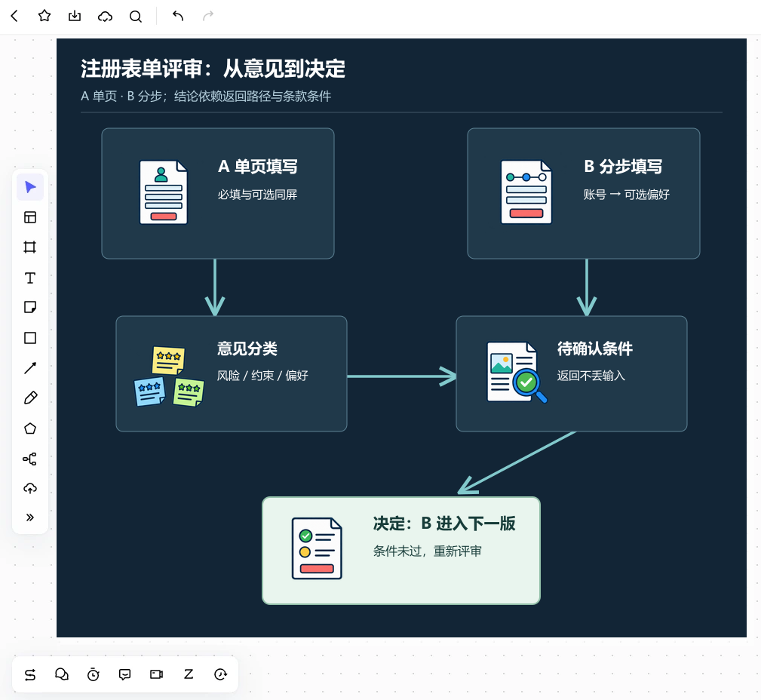This screenshot has height=700, width=761.
Task: Select the A 单页填写 card
Action: [218, 193]
